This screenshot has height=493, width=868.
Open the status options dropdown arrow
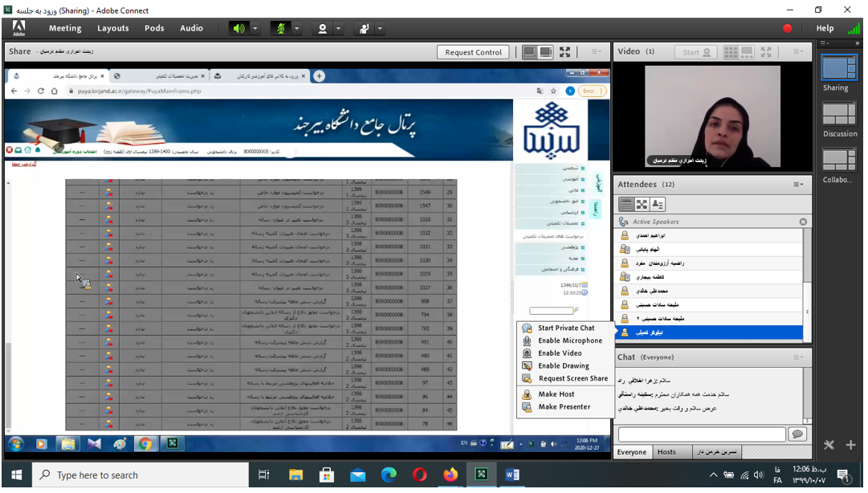pyautogui.click(x=380, y=28)
